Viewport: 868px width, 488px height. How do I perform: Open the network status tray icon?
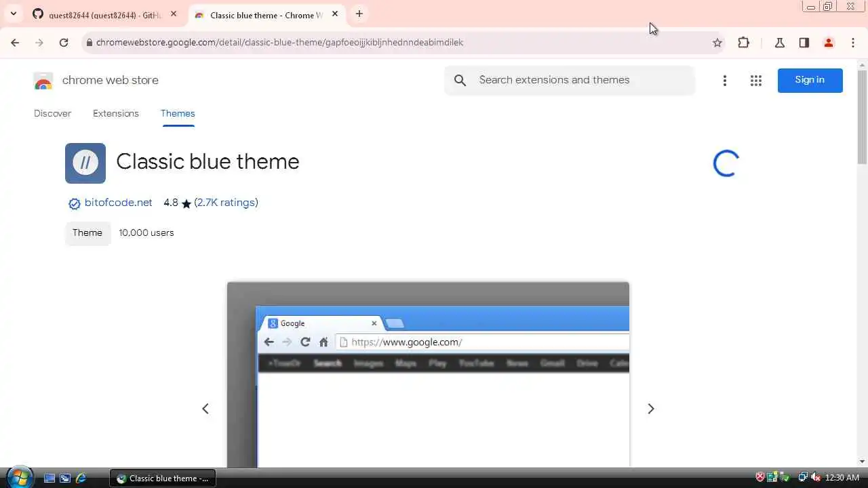pyautogui.click(x=803, y=477)
